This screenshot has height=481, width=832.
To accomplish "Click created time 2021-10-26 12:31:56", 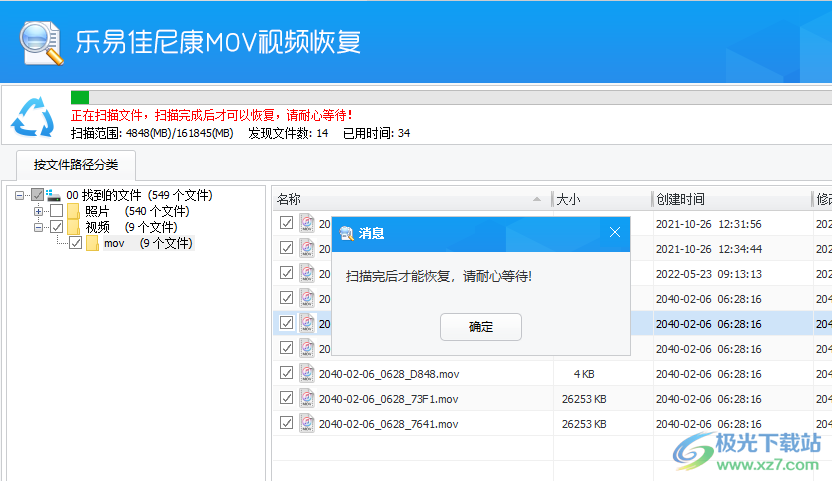I will [x=708, y=224].
